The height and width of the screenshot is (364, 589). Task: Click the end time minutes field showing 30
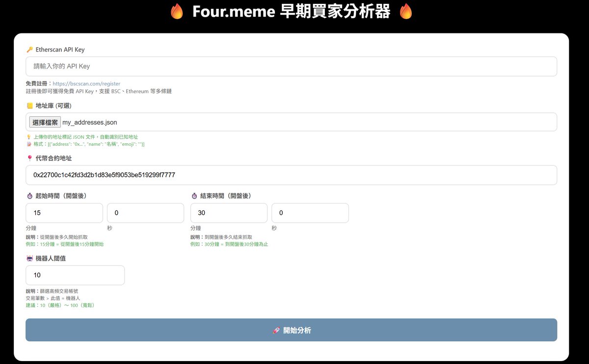[228, 212]
